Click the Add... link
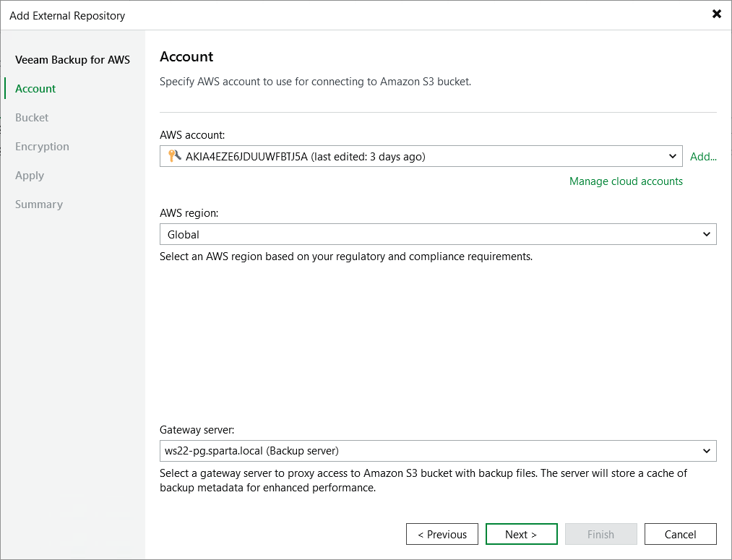The width and height of the screenshot is (732, 560). tap(703, 156)
